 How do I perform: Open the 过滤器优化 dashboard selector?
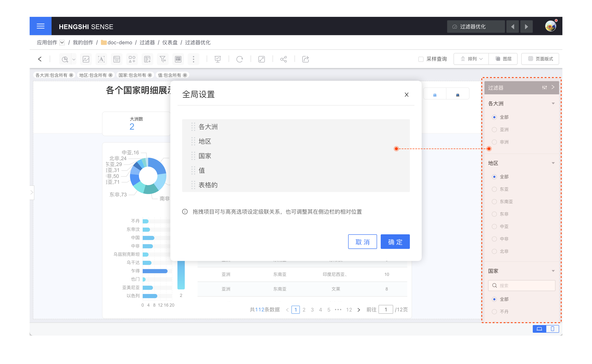476,26
